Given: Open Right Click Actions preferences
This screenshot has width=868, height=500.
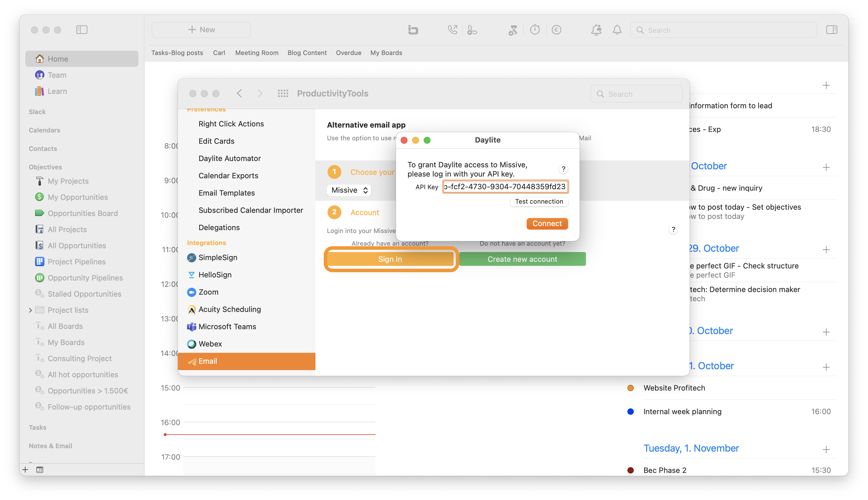Looking at the screenshot, I should (x=231, y=124).
